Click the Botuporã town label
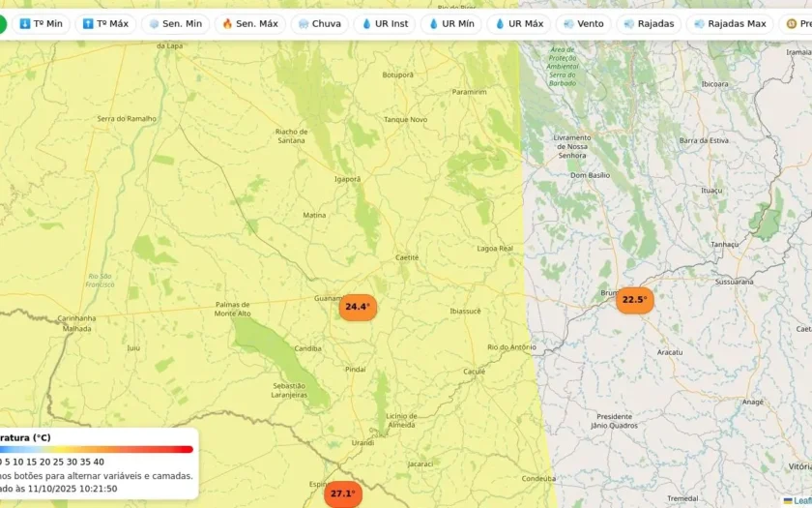 click(397, 75)
